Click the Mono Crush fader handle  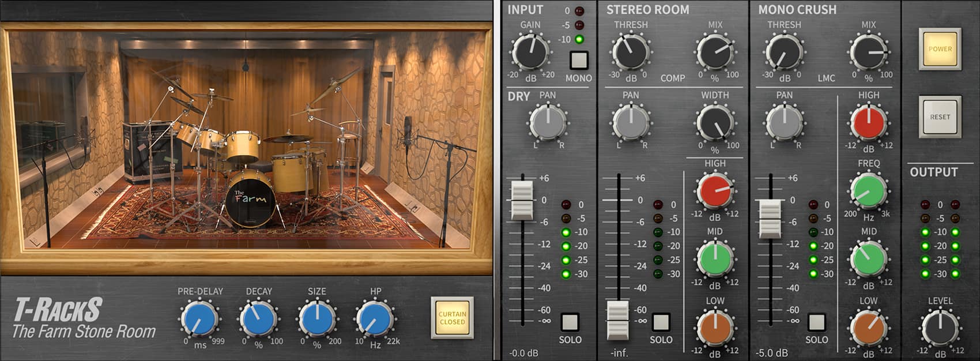tap(771, 219)
